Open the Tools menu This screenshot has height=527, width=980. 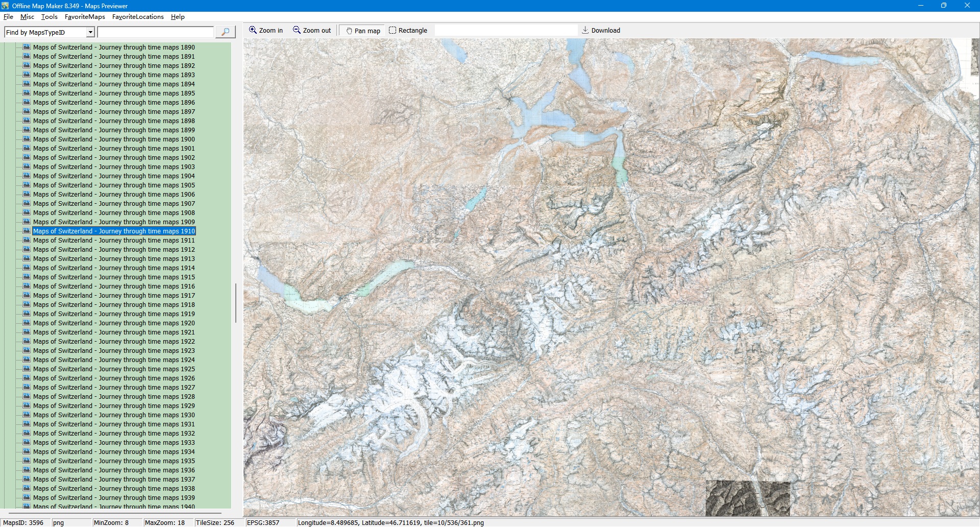pyautogui.click(x=49, y=17)
